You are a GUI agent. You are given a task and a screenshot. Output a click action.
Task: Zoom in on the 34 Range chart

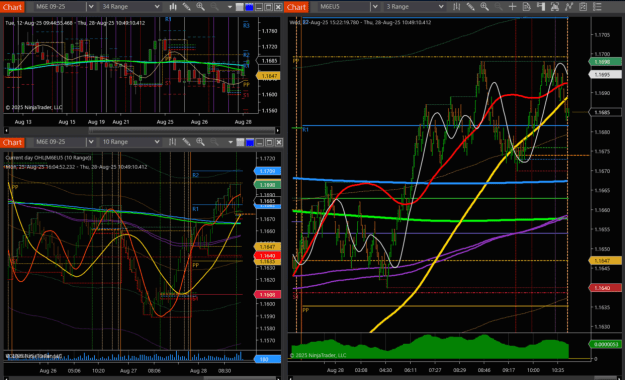200,7
